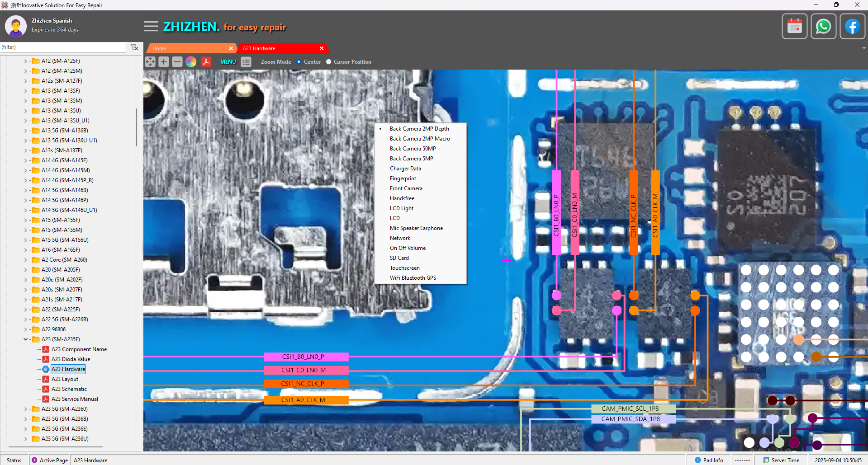This screenshot has height=465, width=868.
Task: Select the A20e (SM-A202F) folder
Action: pos(62,280)
